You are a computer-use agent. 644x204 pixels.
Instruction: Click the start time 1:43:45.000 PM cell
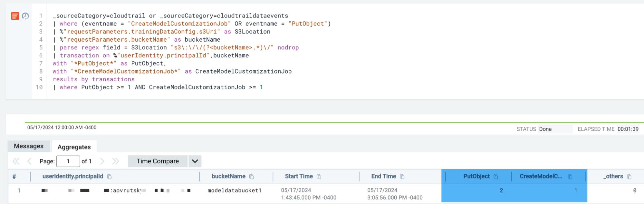coord(309,194)
